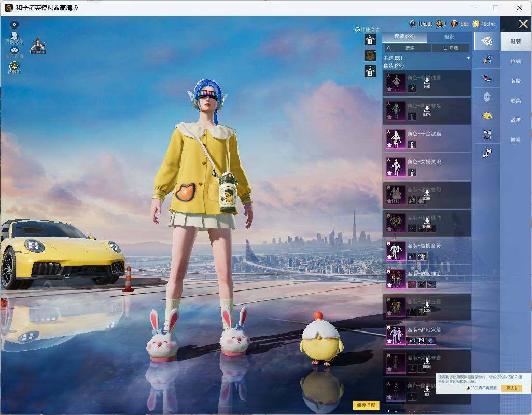The width and height of the screenshot is (532, 415).
Task: Open the 筛选 filter dropdown
Action: pos(451,48)
